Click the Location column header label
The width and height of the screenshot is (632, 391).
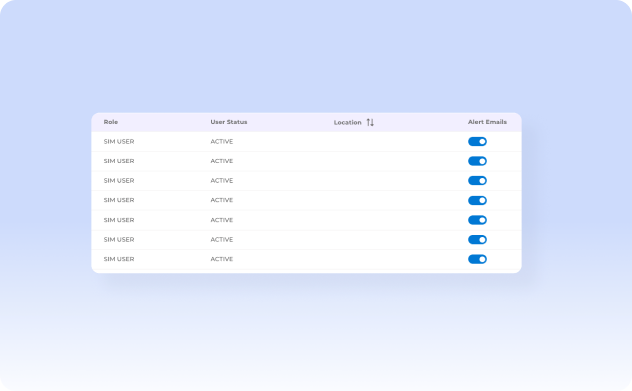point(347,122)
